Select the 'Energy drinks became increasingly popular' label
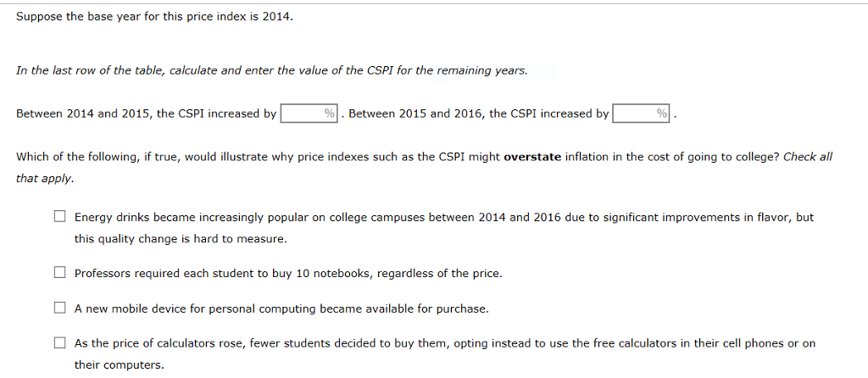 (x=444, y=228)
